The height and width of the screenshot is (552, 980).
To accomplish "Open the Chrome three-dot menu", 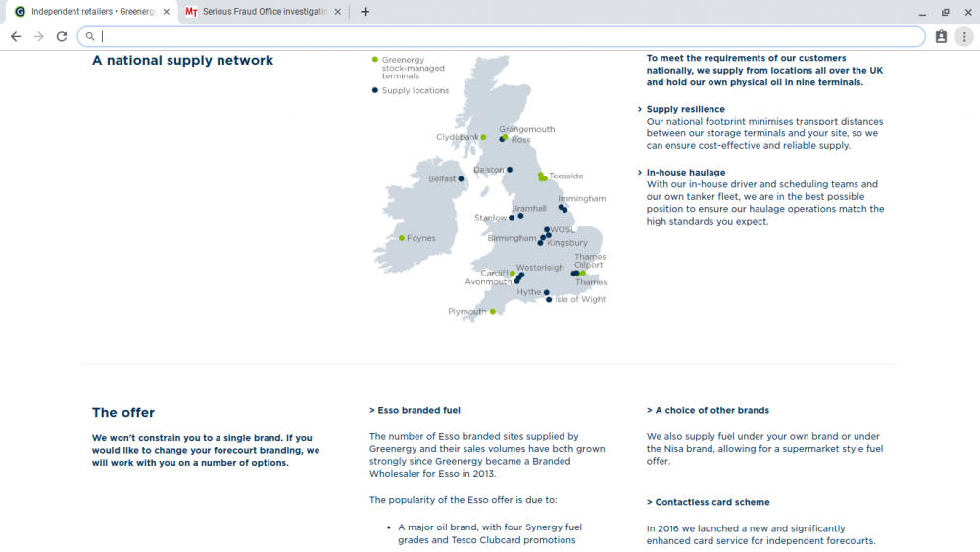I will click(x=964, y=37).
